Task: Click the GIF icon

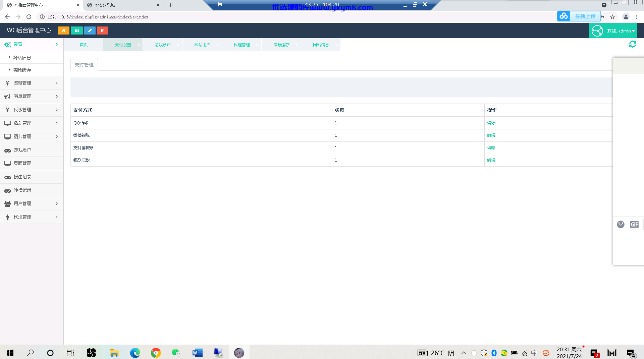Action: pos(634,224)
